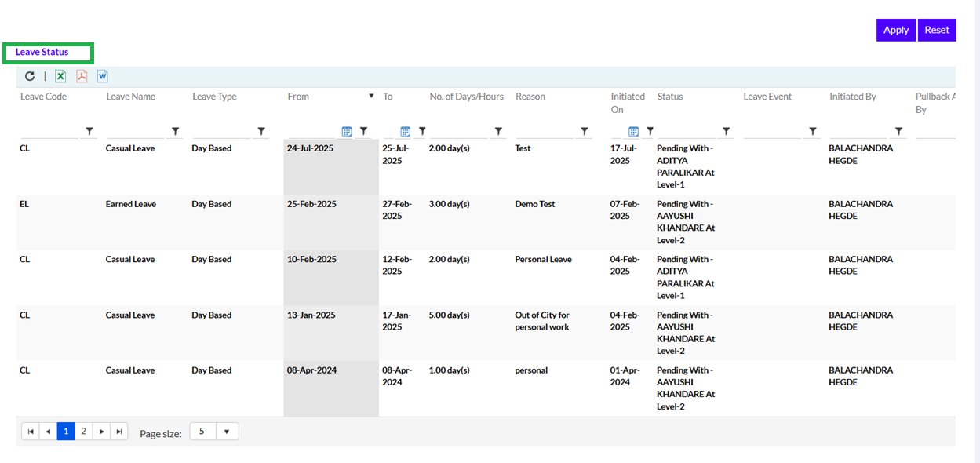
Task: Expand the Page size dropdown
Action: click(x=227, y=432)
